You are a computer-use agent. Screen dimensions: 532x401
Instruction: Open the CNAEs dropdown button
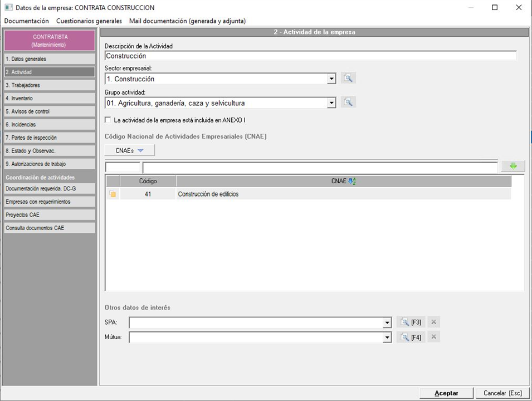[130, 150]
